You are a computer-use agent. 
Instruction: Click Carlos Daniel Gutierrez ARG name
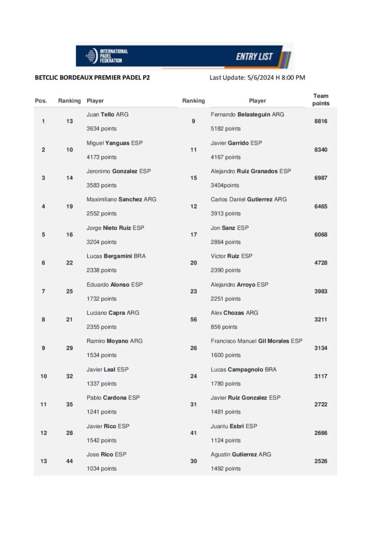(x=249, y=199)
